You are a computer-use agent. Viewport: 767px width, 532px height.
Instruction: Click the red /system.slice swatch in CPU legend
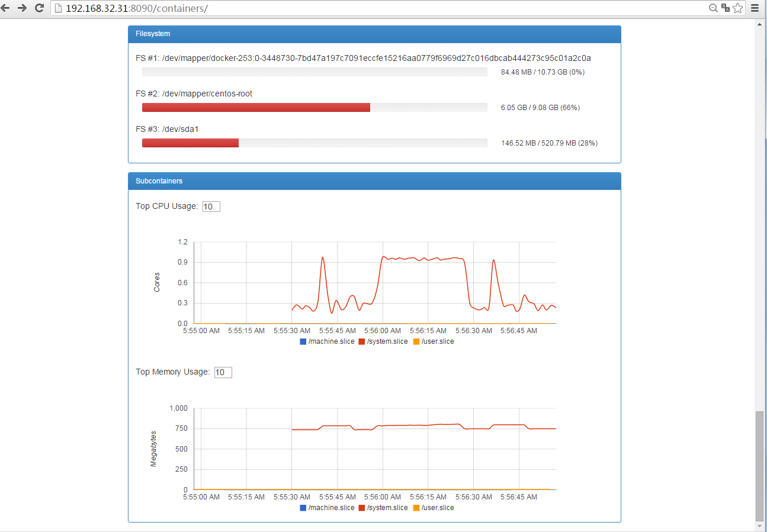[361, 341]
